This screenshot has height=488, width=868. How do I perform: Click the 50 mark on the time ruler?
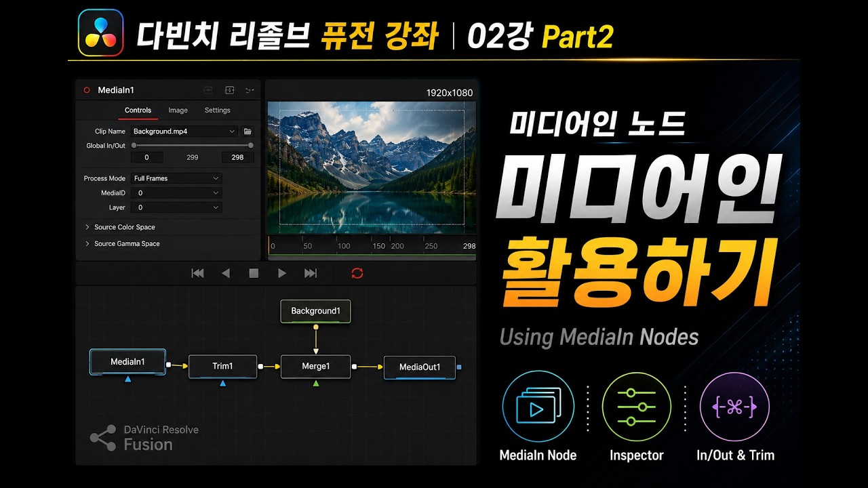tap(308, 246)
